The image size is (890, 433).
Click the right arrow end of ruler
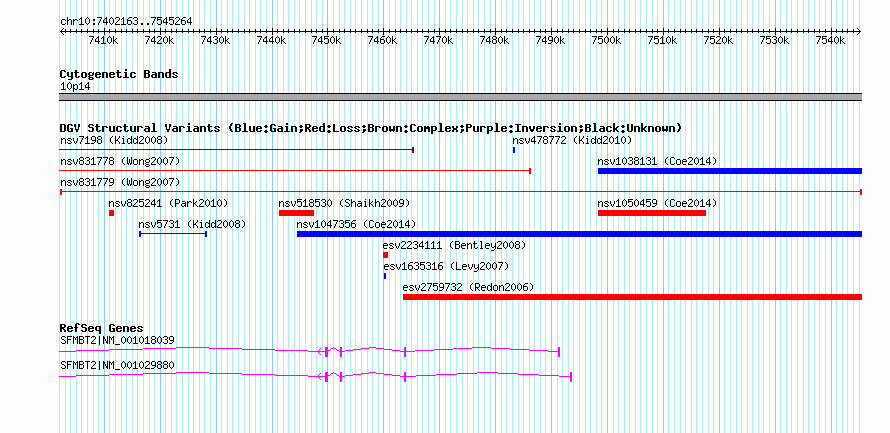point(859,31)
